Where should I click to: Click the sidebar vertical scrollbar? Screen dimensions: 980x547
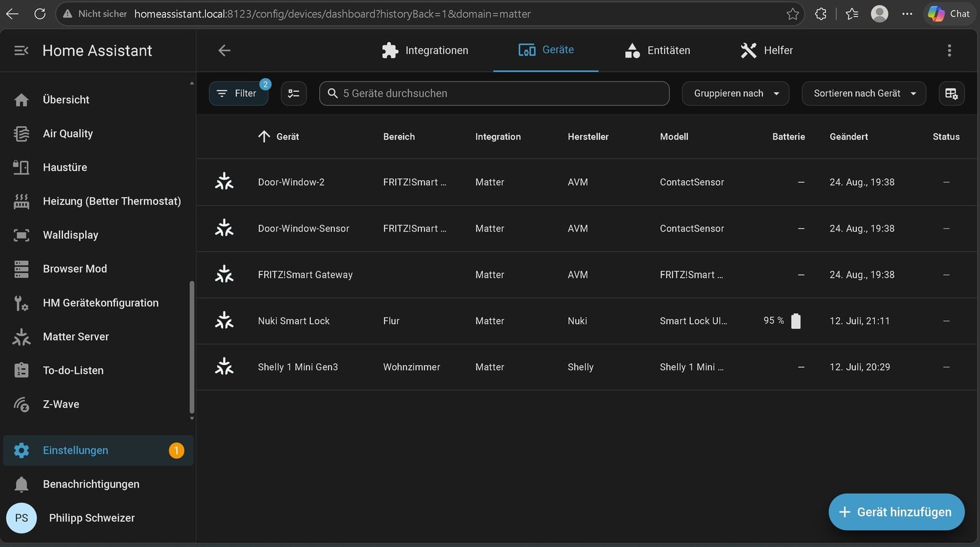pos(192,347)
